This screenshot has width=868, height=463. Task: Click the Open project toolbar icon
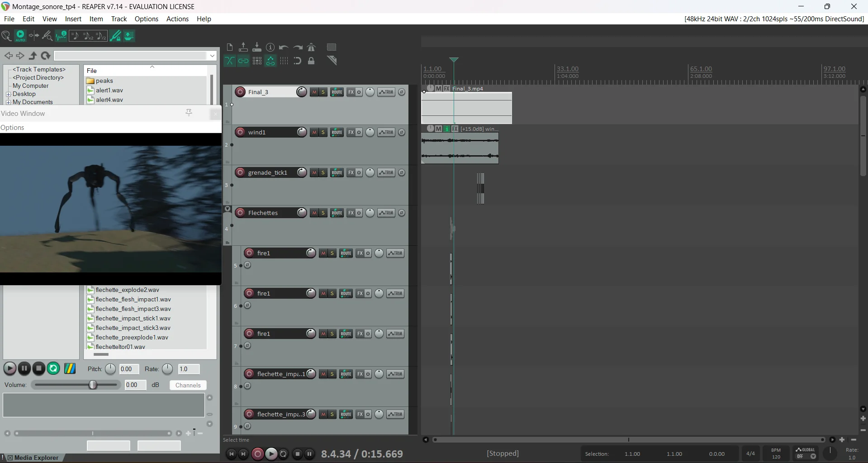[243, 47]
